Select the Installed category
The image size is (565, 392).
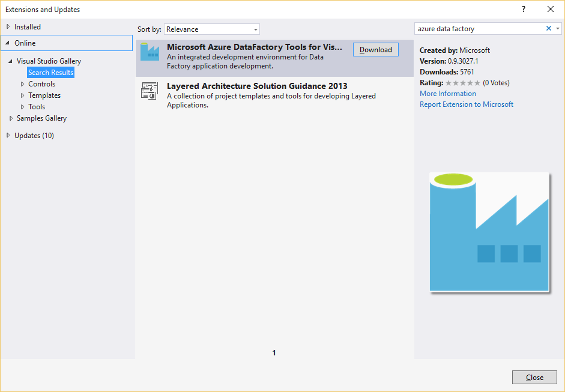28,26
